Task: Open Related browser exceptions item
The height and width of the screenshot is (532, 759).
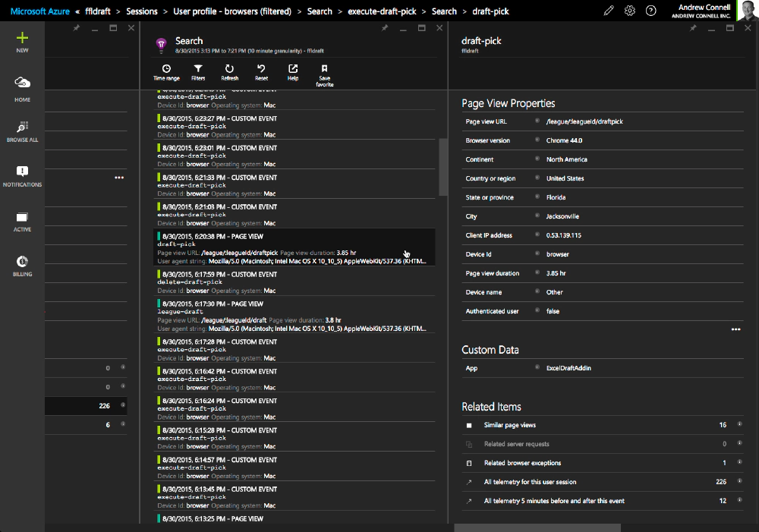Action: [603, 463]
